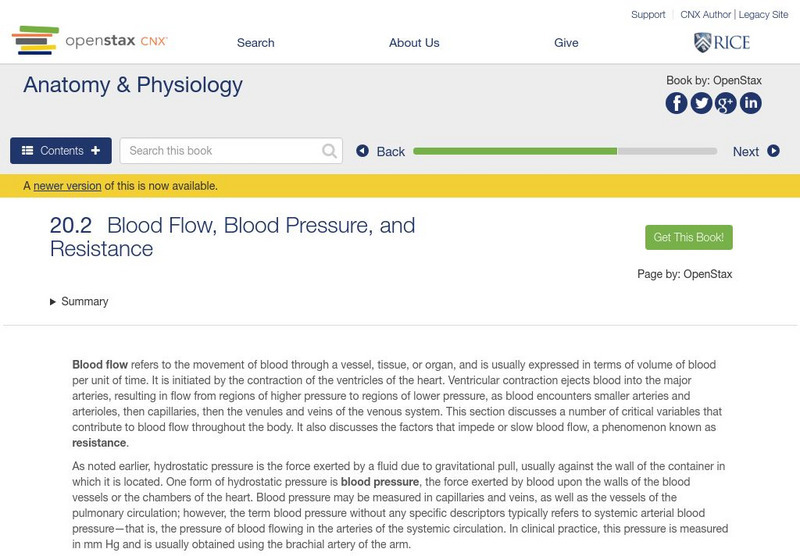The image size is (800, 556).
Task: Open the Legacy Site link
Action: (763, 15)
